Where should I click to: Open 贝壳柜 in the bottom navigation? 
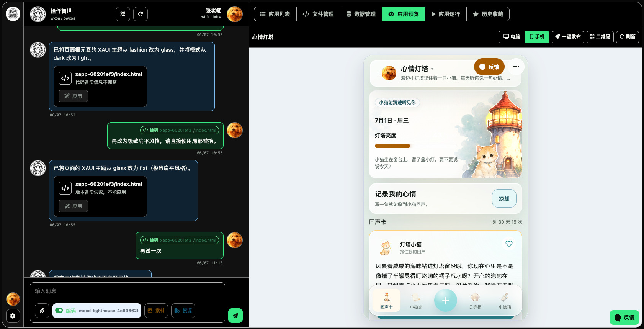tap(475, 301)
